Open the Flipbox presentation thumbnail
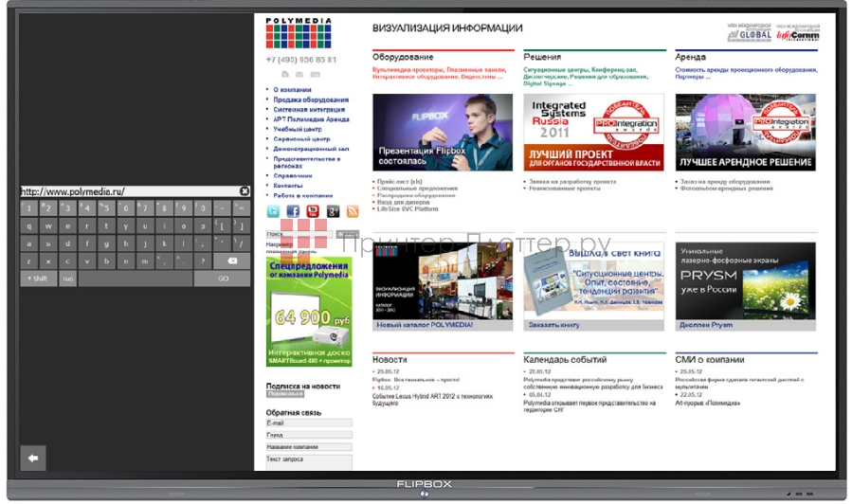This screenshot has height=504, width=852. (443, 132)
